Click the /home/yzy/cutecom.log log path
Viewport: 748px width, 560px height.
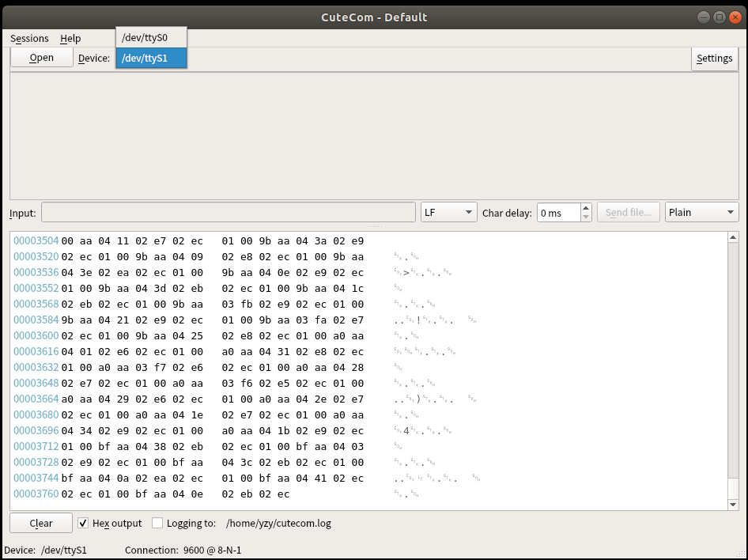(278, 524)
